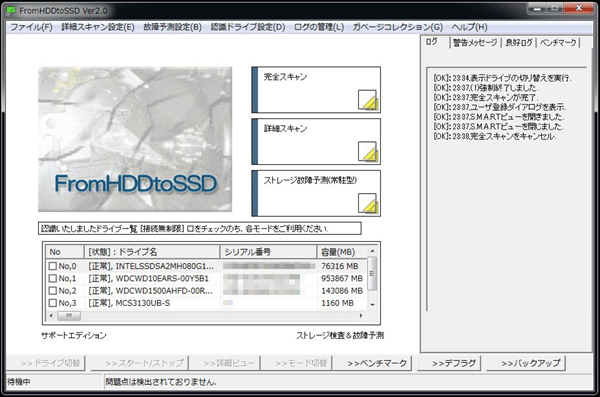Open the ファイル(F) menu
Viewport: 600px width, 397px height.
pos(31,27)
